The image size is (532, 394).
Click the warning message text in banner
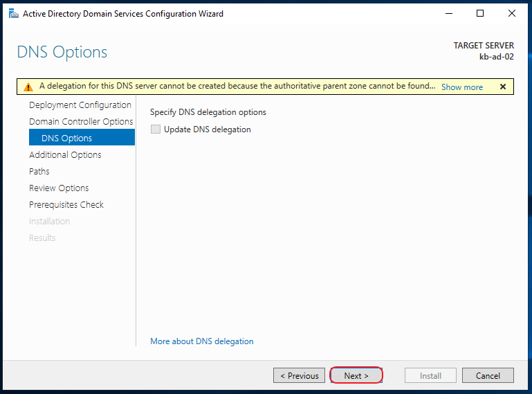click(x=237, y=86)
